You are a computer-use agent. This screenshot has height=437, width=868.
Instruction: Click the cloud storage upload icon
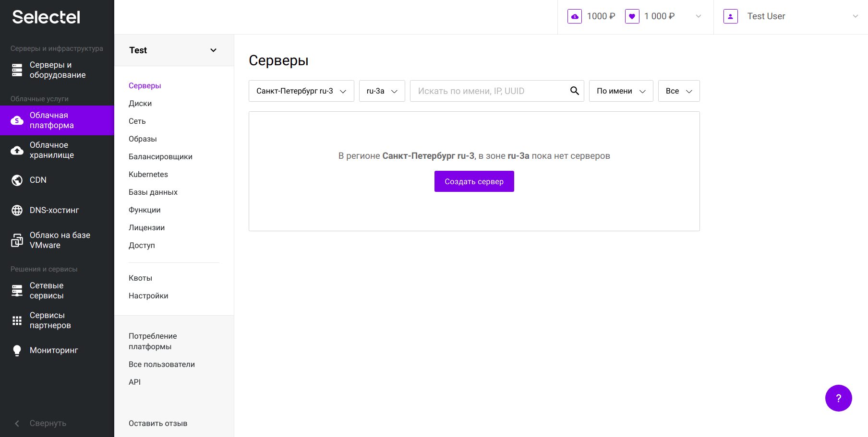17,150
